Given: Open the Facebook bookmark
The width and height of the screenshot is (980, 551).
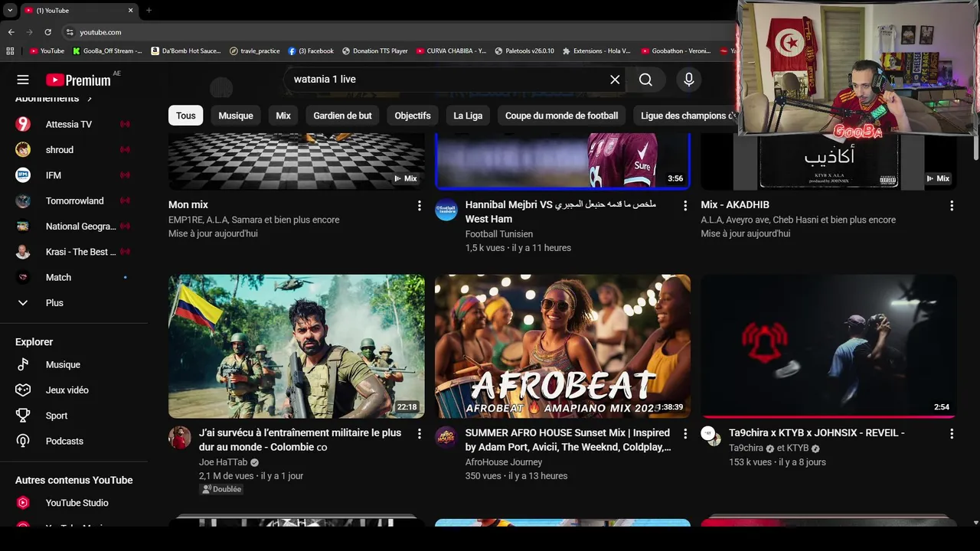Looking at the screenshot, I should point(311,51).
